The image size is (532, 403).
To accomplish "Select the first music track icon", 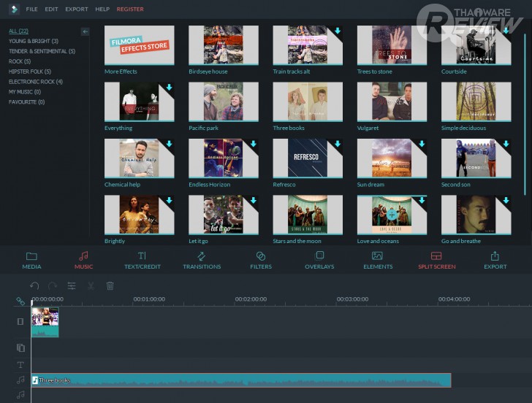I will tap(20, 380).
